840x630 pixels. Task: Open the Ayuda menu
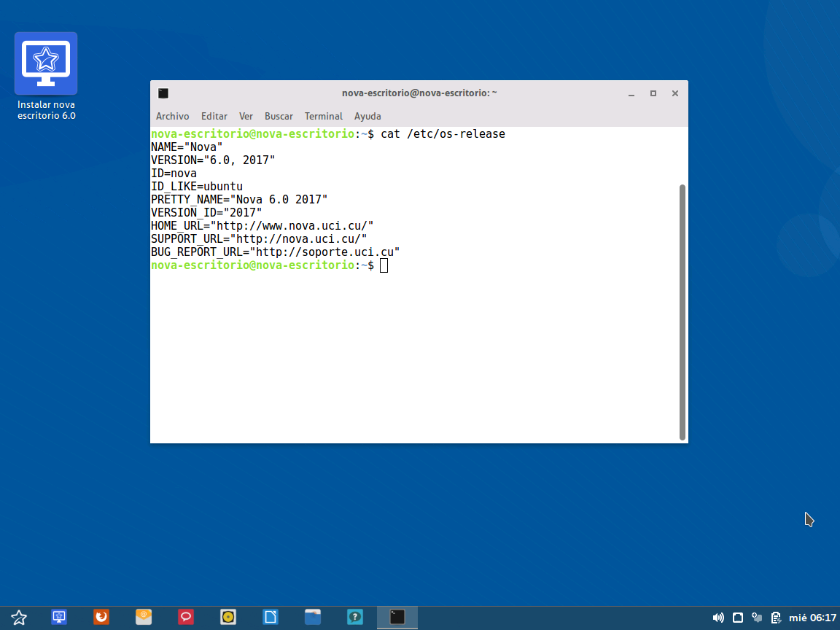pyautogui.click(x=367, y=116)
